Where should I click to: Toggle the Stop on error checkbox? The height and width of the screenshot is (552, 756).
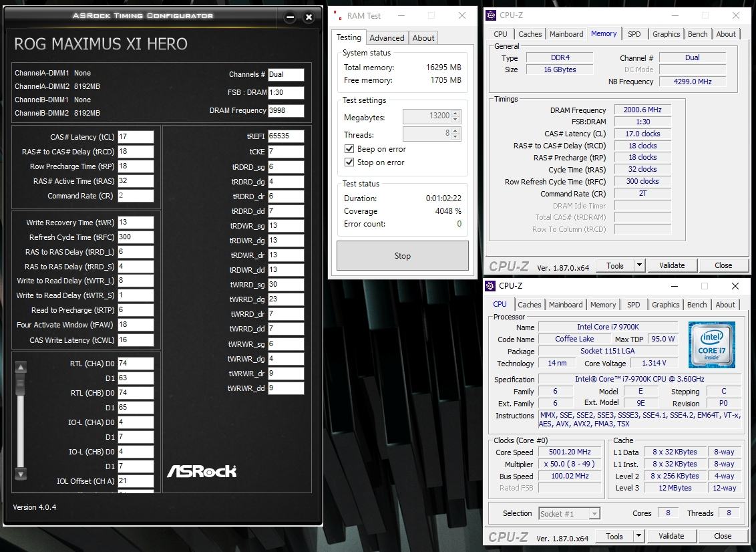click(x=349, y=162)
